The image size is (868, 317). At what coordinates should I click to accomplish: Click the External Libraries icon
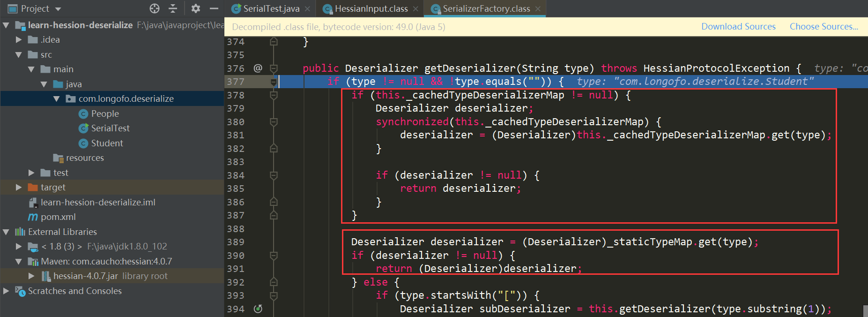tap(20, 232)
